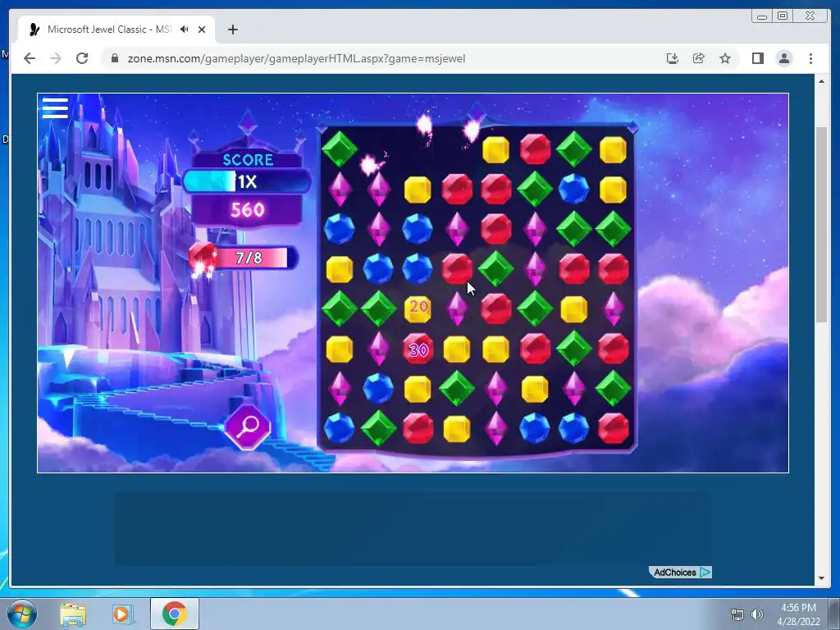Screen dimensions: 840x630
Task: Select the Microsoft Jewel Classic tab
Action: [116, 30]
